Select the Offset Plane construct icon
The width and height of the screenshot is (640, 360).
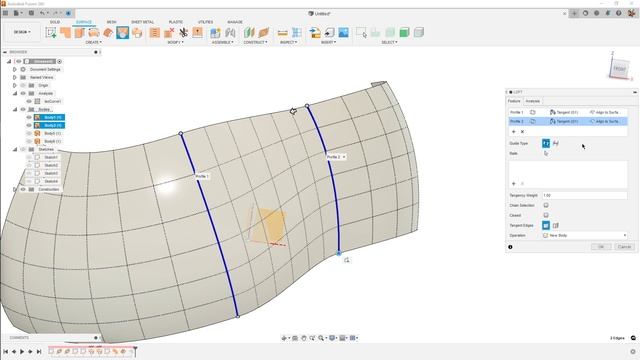[x=249, y=33]
